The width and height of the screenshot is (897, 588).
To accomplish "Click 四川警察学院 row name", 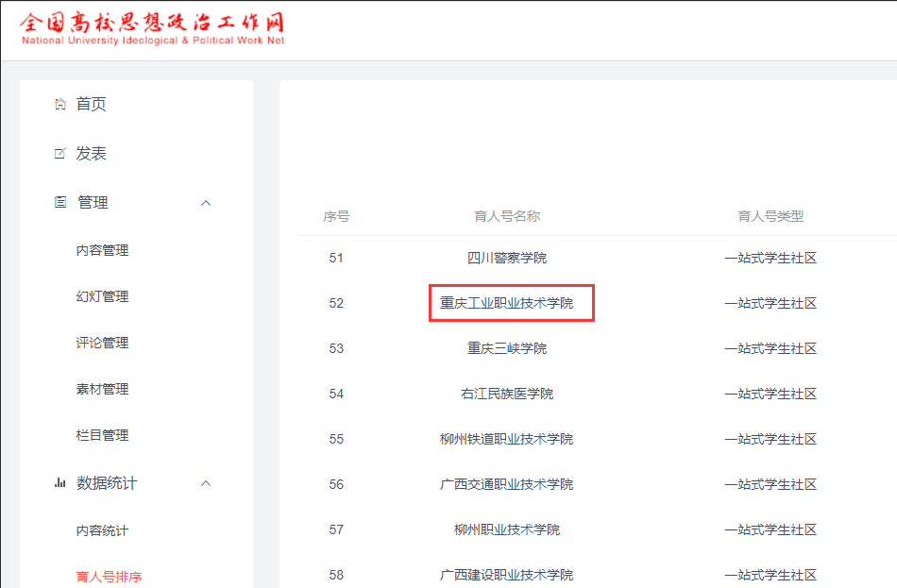I will pos(507,258).
